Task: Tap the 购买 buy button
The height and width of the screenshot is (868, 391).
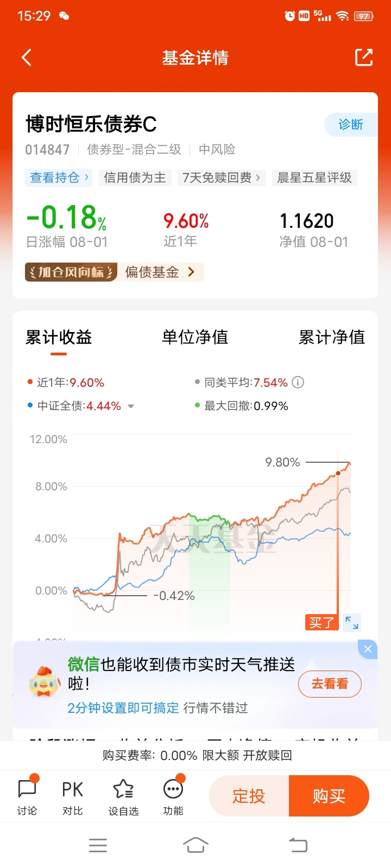Action: 329,796
